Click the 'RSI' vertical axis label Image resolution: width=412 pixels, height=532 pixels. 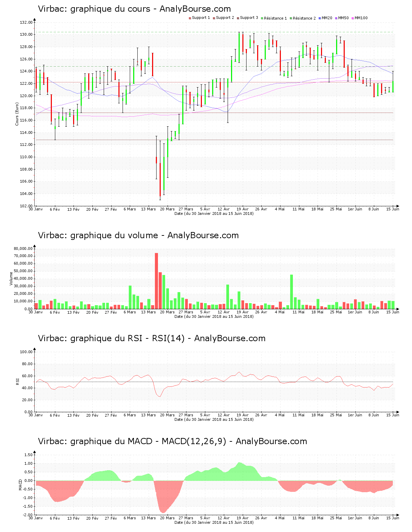pos(18,382)
